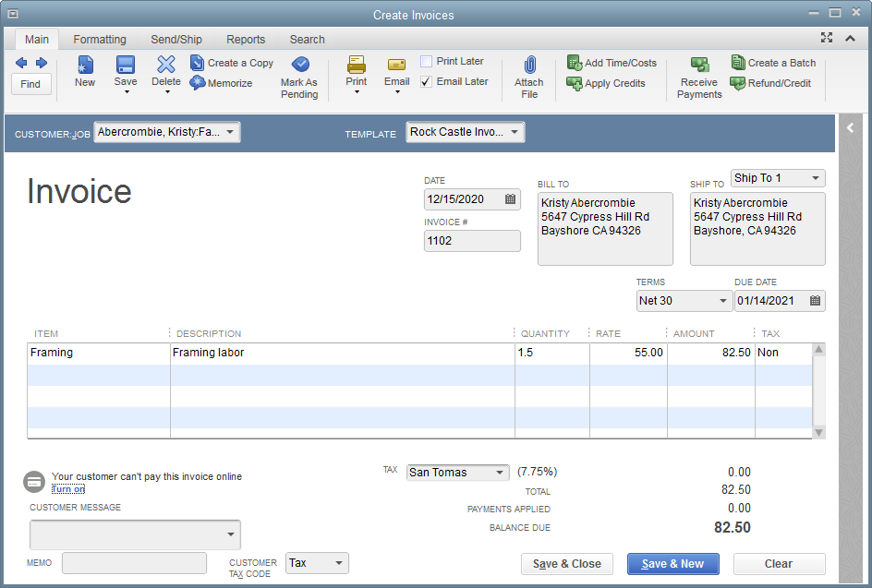
Task: Go to the next invoice arrow
Action: point(42,63)
